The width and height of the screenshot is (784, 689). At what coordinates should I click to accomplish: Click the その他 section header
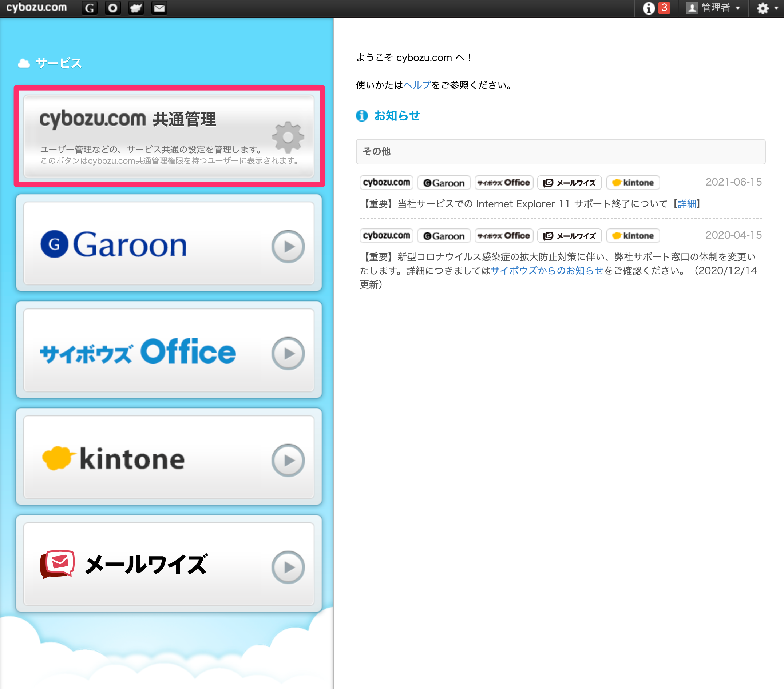click(x=561, y=151)
